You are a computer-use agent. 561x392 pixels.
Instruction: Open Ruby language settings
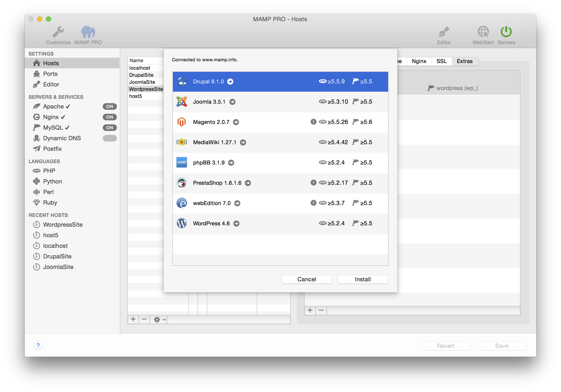[x=50, y=202]
